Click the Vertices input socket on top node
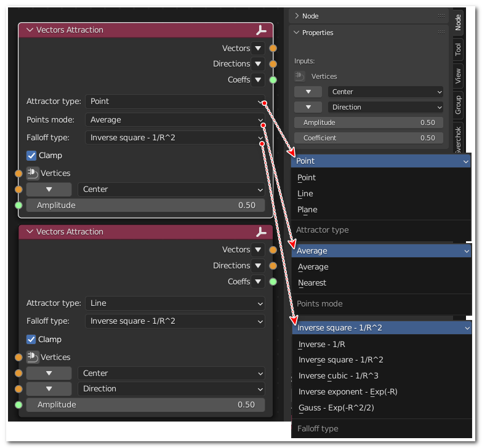 pyautogui.click(x=18, y=174)
